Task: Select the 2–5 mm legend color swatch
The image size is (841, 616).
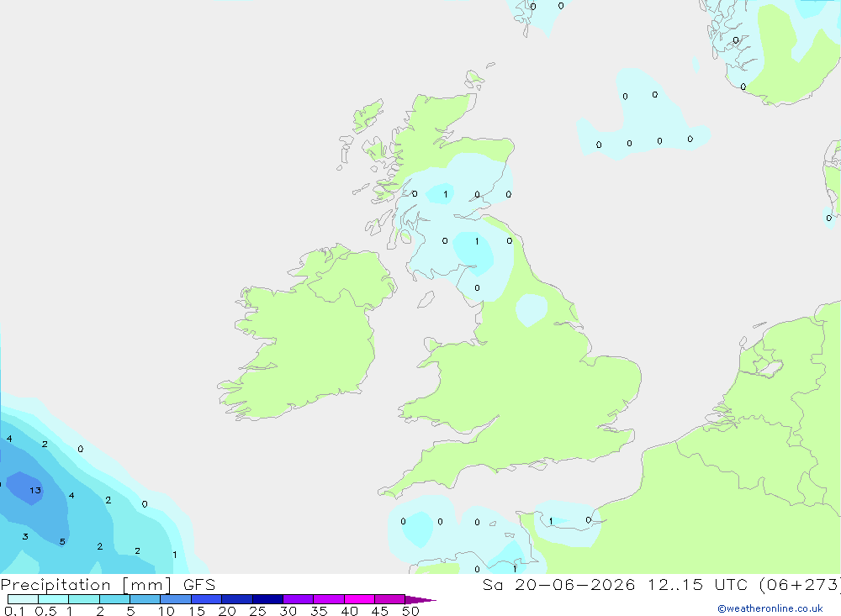Action: (x=114, y=599)
